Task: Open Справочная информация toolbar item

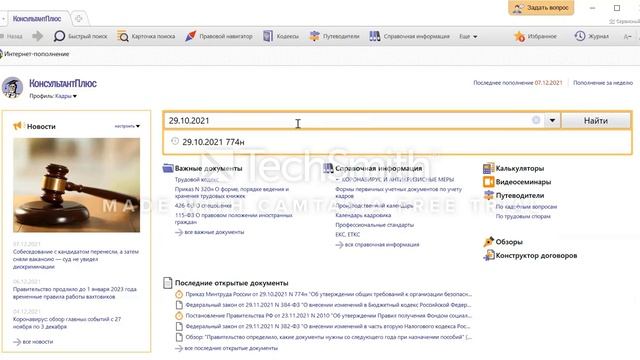Action: click(409, 36)
